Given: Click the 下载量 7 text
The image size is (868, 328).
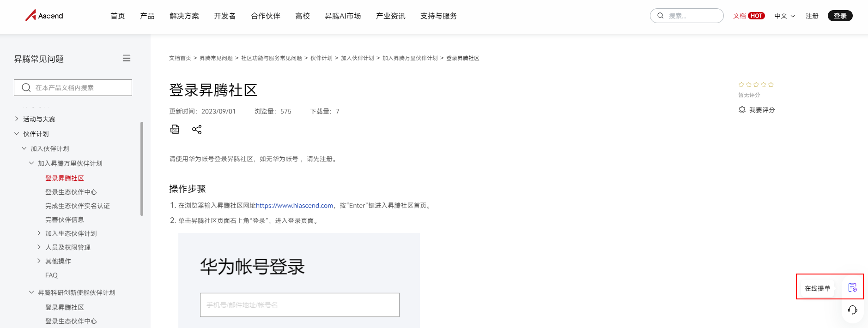Looking at the screenshot, I should (x=325, y=111).
